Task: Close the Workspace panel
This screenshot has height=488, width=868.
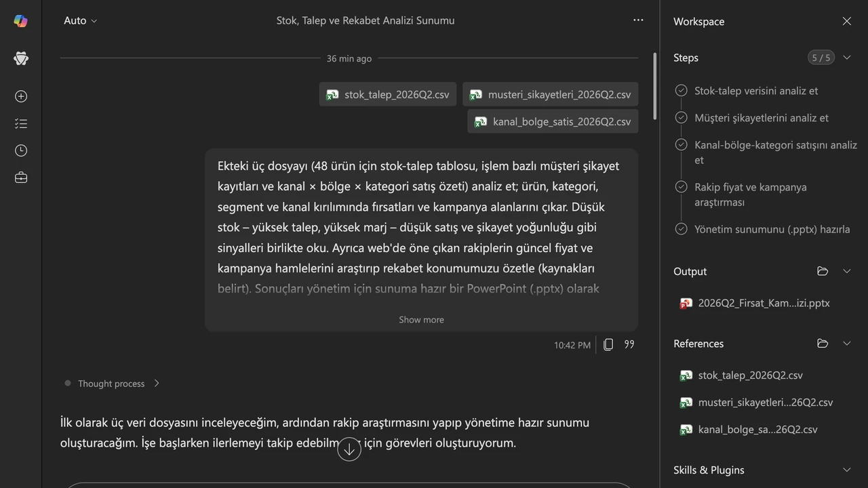Action: point(847,21)
